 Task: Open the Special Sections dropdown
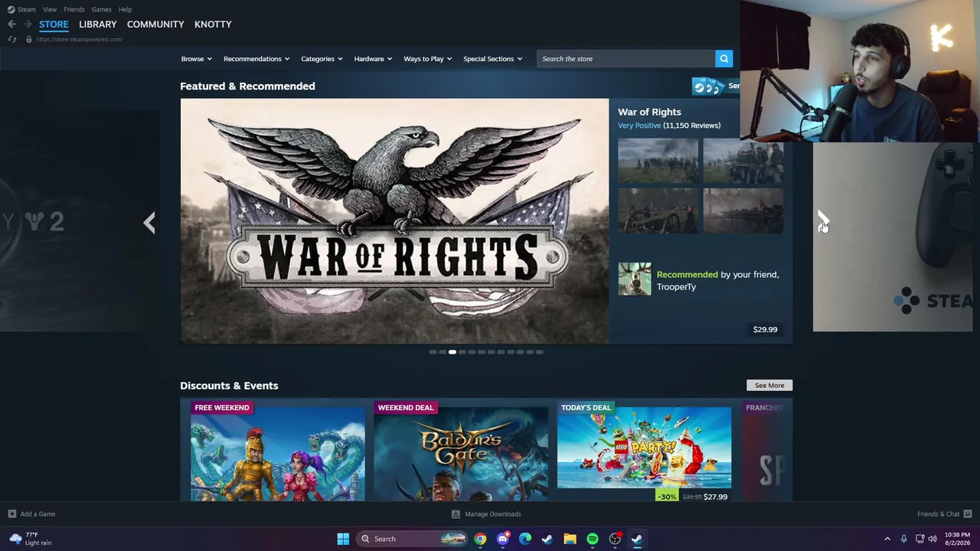click(x=493, y=59)
